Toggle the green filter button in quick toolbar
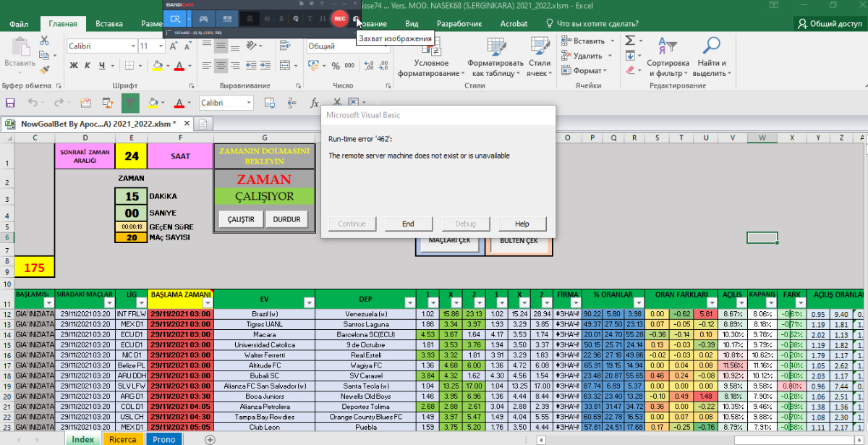The width and height of the screenshot is (868, 445). tap(130, 103)
